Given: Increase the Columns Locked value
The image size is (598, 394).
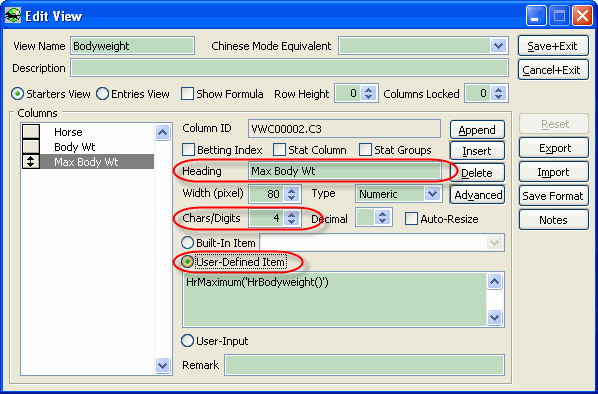Looking at the screenshot, I should [x=498, y=90].
